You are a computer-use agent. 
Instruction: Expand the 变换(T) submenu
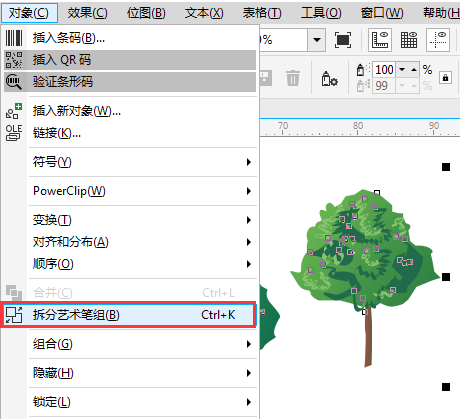pos(130,220)
